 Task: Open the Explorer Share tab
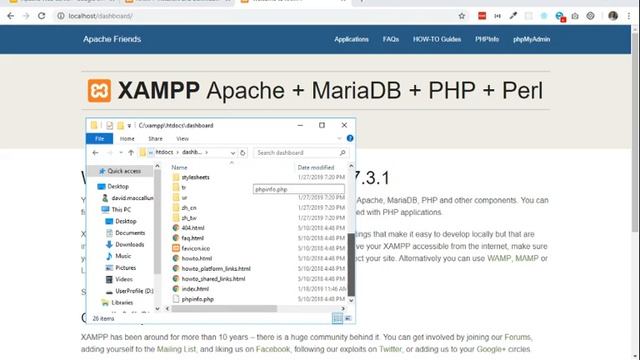[155, 139]
